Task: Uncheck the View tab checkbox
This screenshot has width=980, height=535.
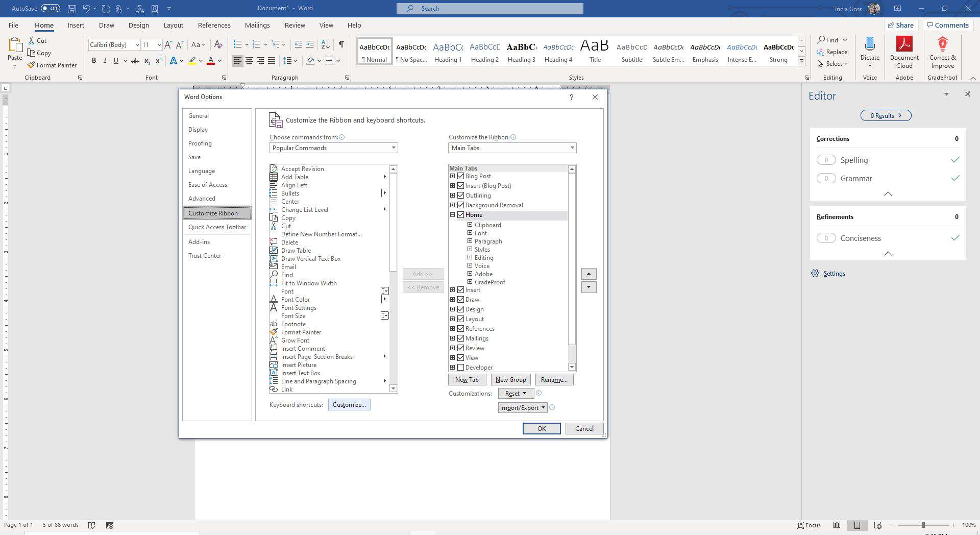Action: pyautogui.click(x=460, y=358)
